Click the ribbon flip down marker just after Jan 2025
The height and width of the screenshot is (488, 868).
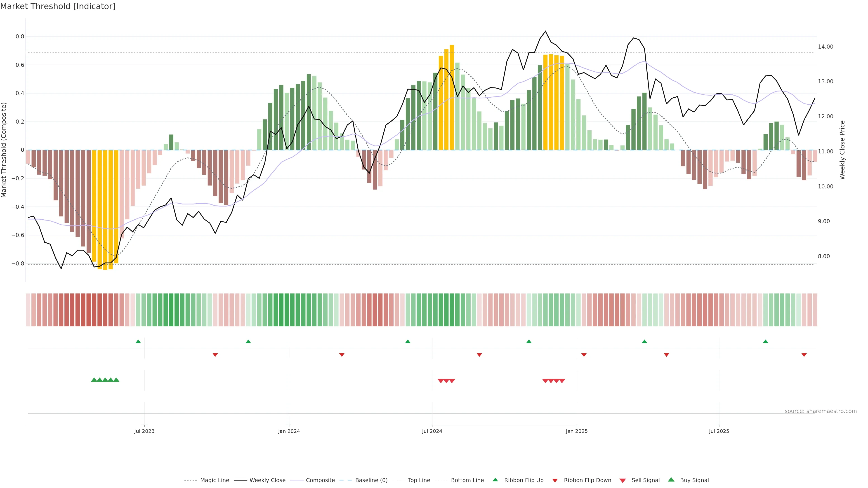[584, 355]
